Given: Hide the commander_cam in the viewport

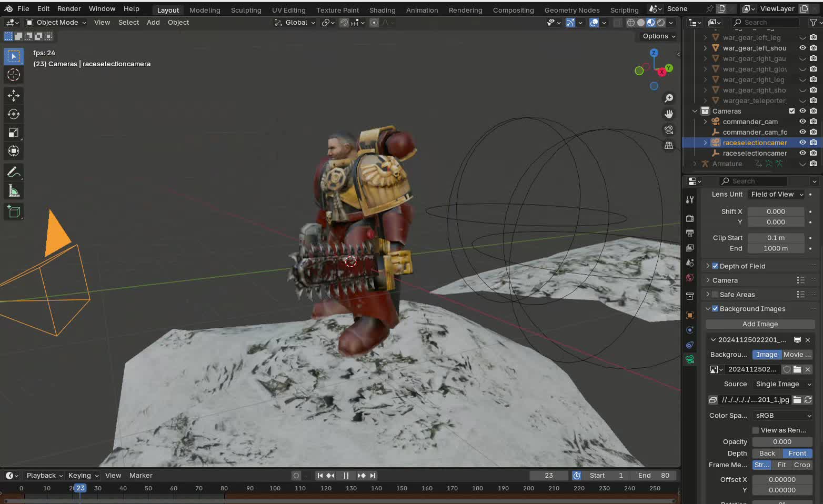Looking at the screenshot, I should (x=802, y=122).
